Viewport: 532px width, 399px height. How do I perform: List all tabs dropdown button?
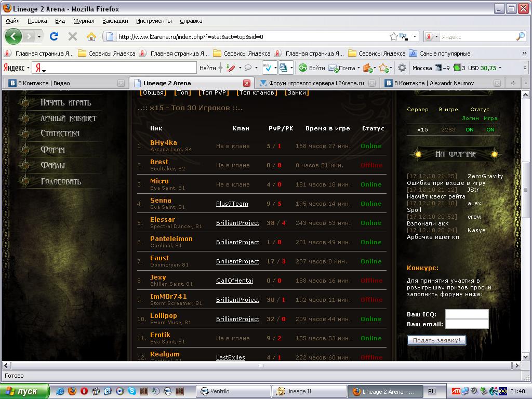pyautogui.click(x=526, y=83)
